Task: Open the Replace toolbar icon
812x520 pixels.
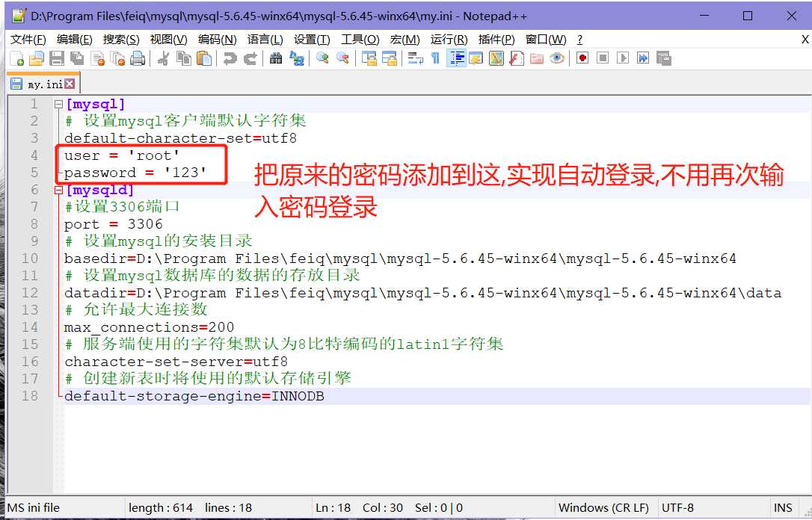Action: click(297, 58)
